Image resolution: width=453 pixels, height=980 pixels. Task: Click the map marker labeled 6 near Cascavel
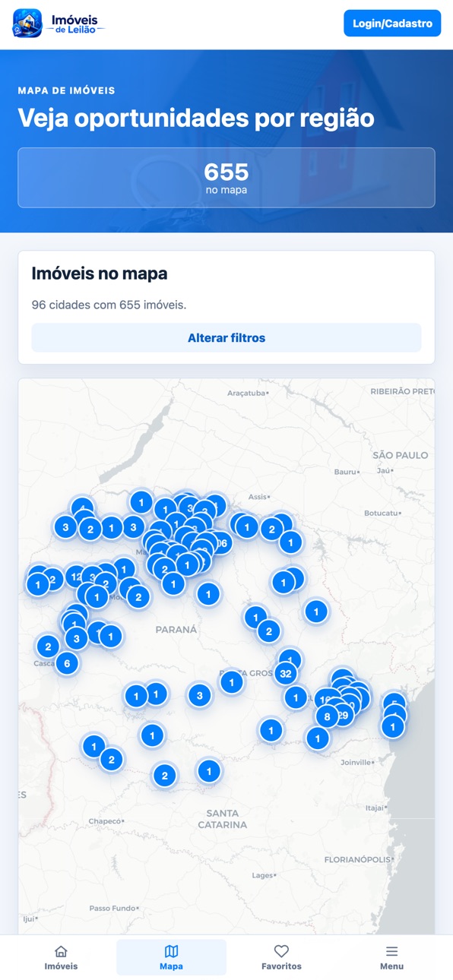(x=67, y=663)
